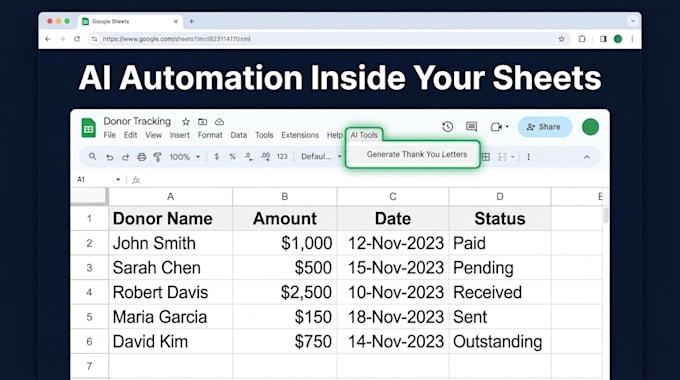
Task: Star the Donor Tracking document
Action: (186, 121)
